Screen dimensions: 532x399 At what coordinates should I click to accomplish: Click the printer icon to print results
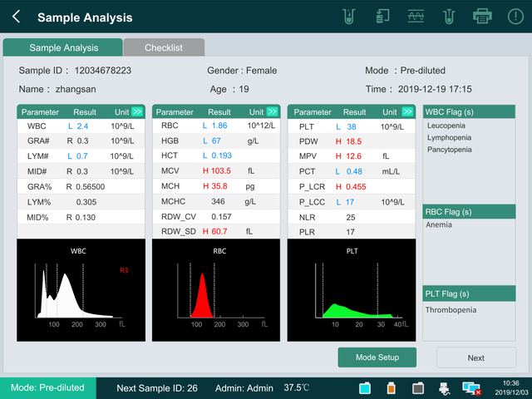(x=482, y=16)
